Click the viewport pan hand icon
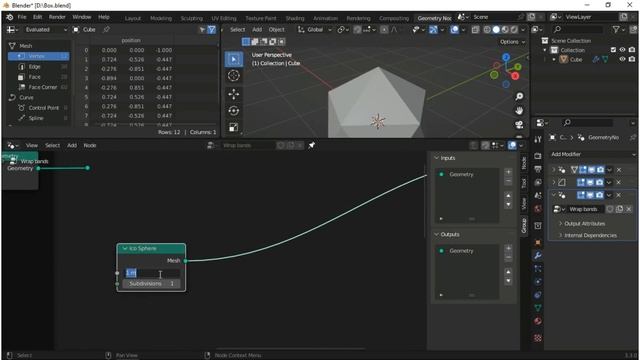The height and width of the screenshot is (360, 640). coord(519,111)
